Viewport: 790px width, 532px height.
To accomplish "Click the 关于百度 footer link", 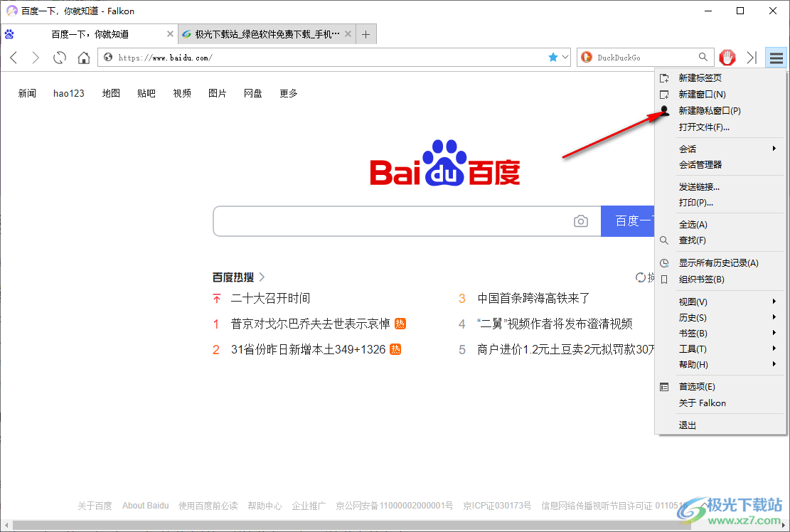I will 95,505.
